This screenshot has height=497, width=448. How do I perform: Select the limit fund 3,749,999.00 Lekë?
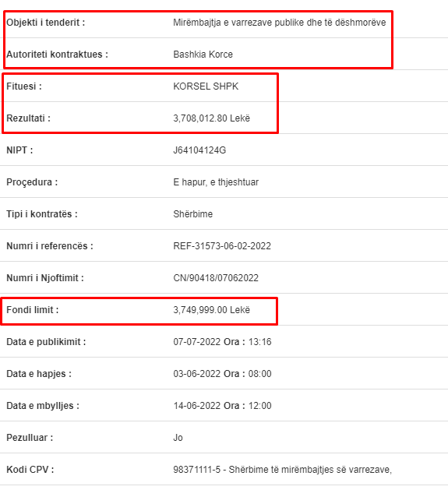(x=211, y=310)
